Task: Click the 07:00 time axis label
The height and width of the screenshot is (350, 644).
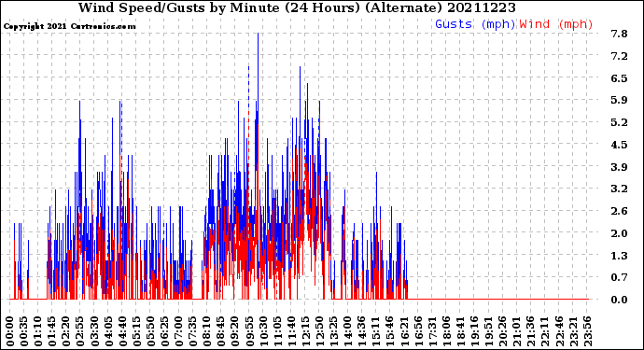Action: tap(179, 331)
